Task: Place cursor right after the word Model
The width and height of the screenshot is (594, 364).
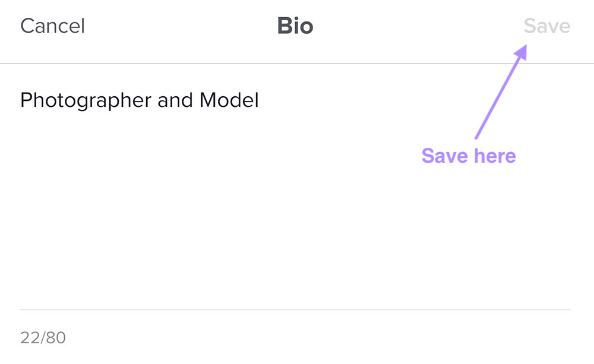Action: [260, 100]
